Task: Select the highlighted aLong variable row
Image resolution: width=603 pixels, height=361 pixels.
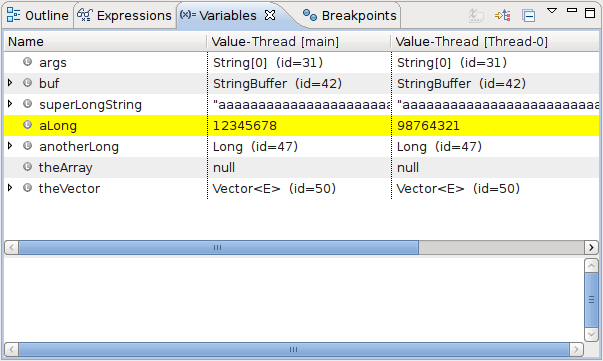Action: tap(301, 125)
